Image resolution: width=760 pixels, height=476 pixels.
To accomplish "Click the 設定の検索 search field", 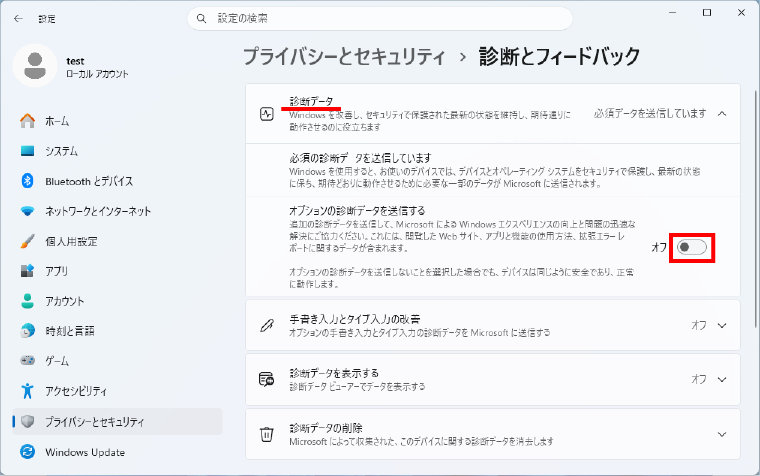I will point(380,18).
